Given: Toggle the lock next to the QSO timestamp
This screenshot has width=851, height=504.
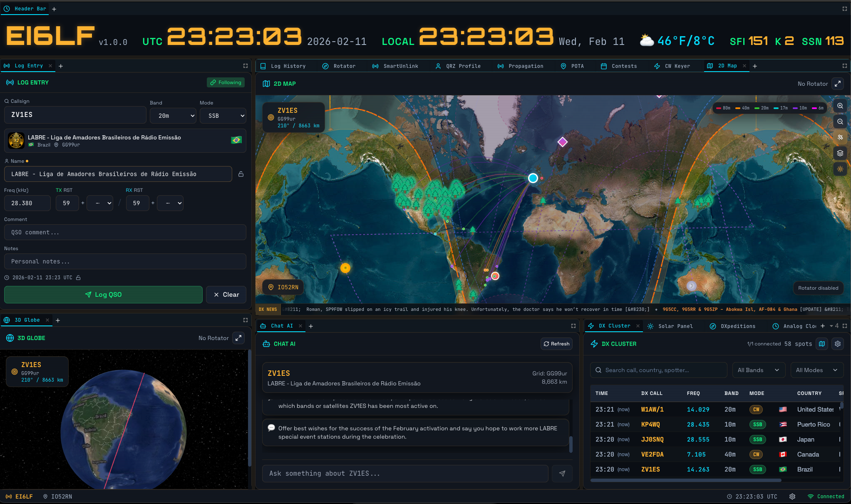Looking at the screenshot, I should pos(78,277).
